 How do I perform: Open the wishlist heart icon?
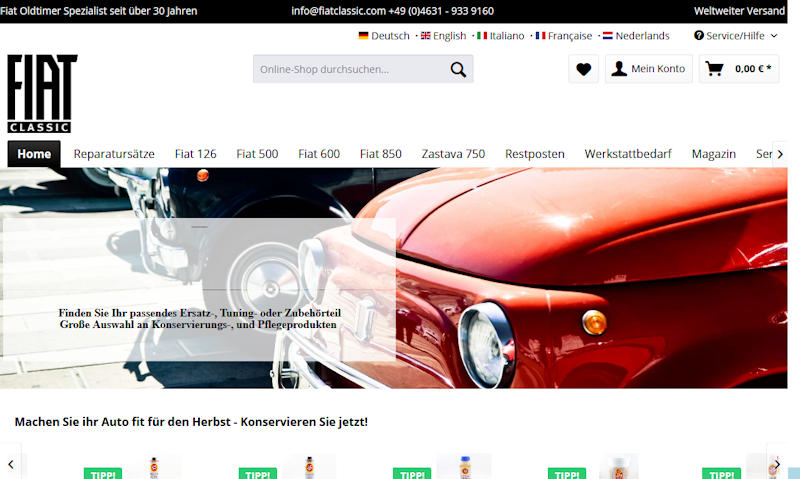pyautogui.click(x=584, y=69)
